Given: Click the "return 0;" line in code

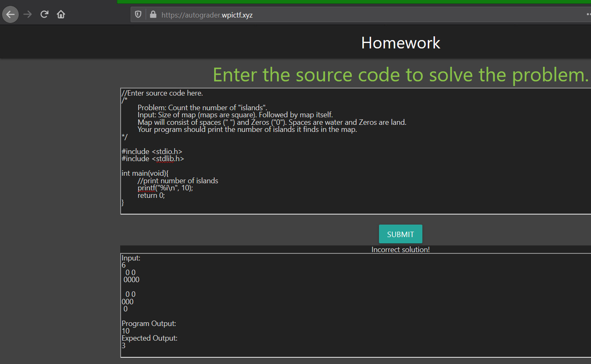Looking at the screenshot, I should coord(151,195).
